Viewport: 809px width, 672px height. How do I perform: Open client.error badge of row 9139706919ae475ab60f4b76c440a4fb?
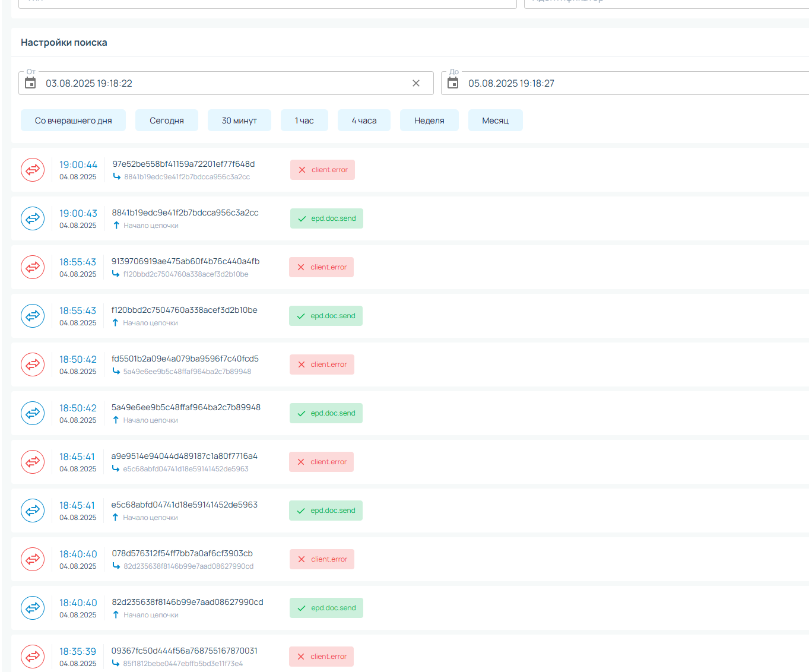(x=321, y=267)
